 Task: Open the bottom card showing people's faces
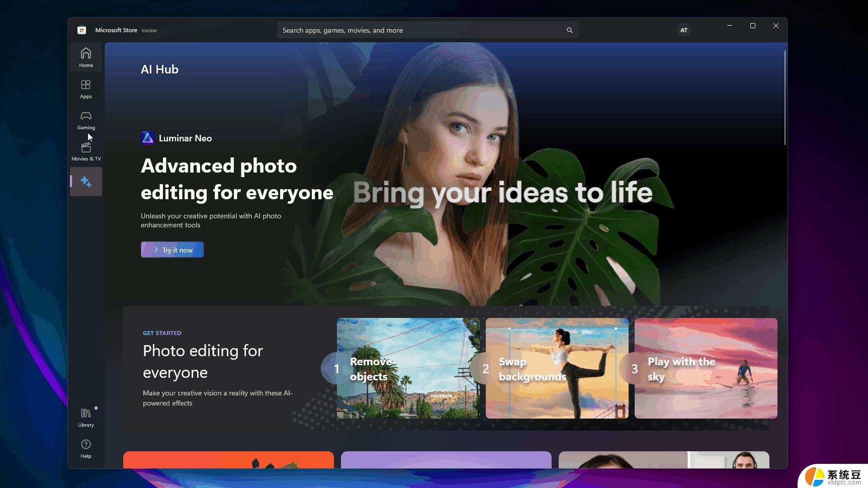(x=664, y=460)
